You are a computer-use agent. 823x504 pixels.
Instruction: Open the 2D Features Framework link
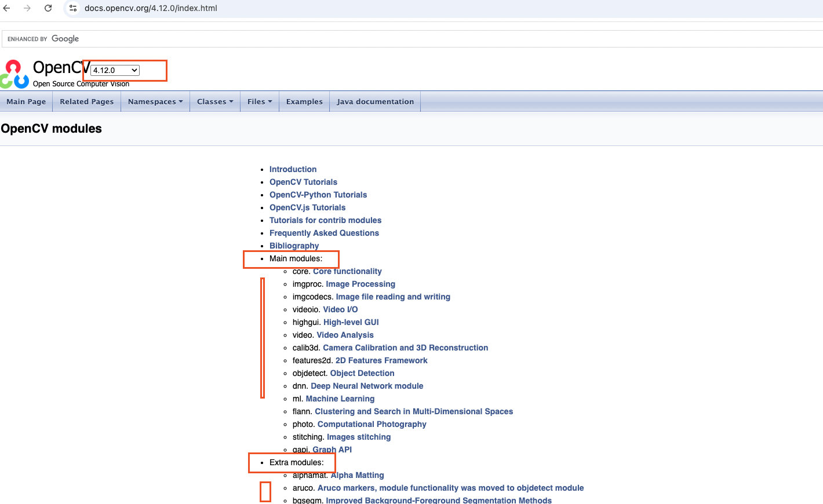pos(381,360)
